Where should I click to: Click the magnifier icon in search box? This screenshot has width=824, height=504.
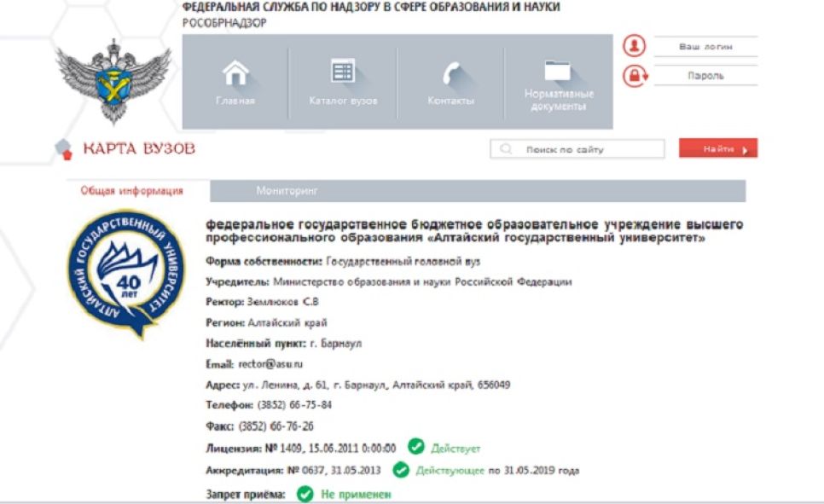tap(506, 148)
